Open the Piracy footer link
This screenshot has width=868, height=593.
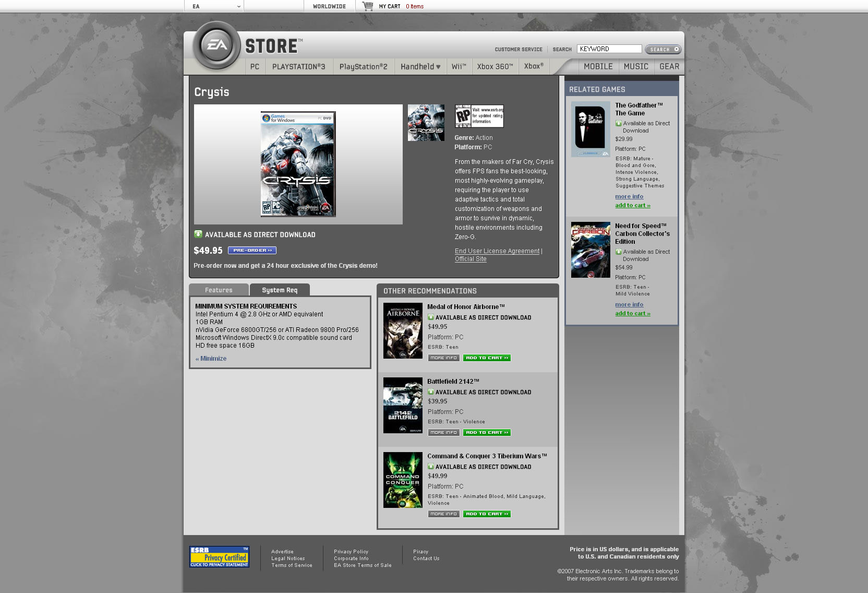pos(420,552)
